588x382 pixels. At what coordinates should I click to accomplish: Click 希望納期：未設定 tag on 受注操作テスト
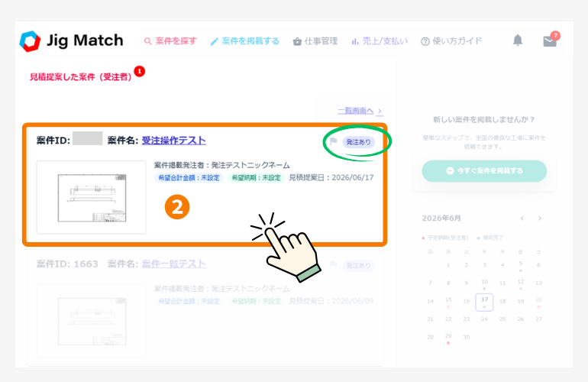(256, 178)
